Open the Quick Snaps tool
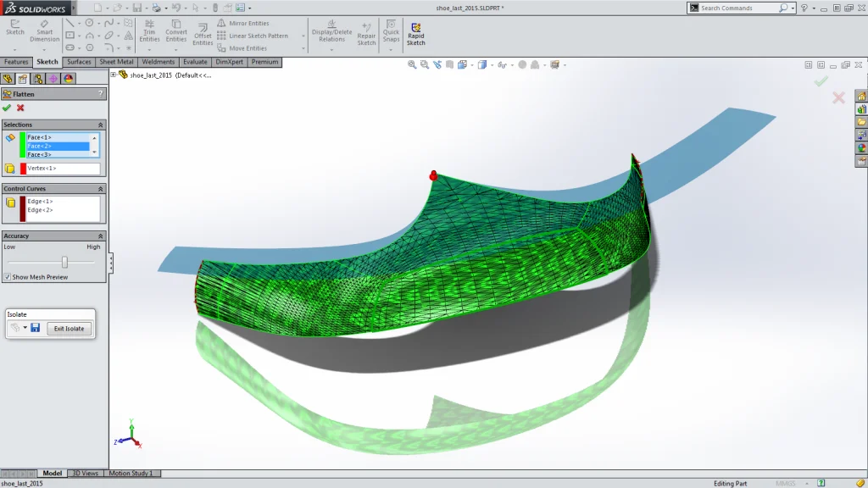This screenshot has height=488, width=868. tap(391, 32)
